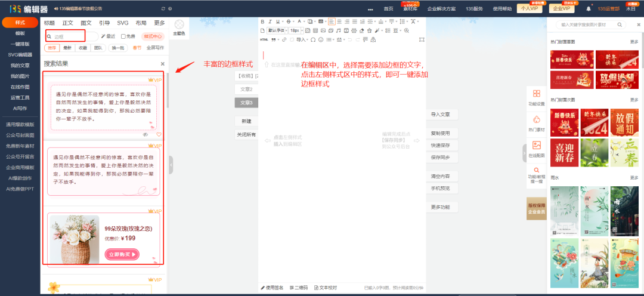The width and height of the screenshot is (644, 296).
Task: Insert a hyperlink using the link icon
Action: [x=284, y=39]
